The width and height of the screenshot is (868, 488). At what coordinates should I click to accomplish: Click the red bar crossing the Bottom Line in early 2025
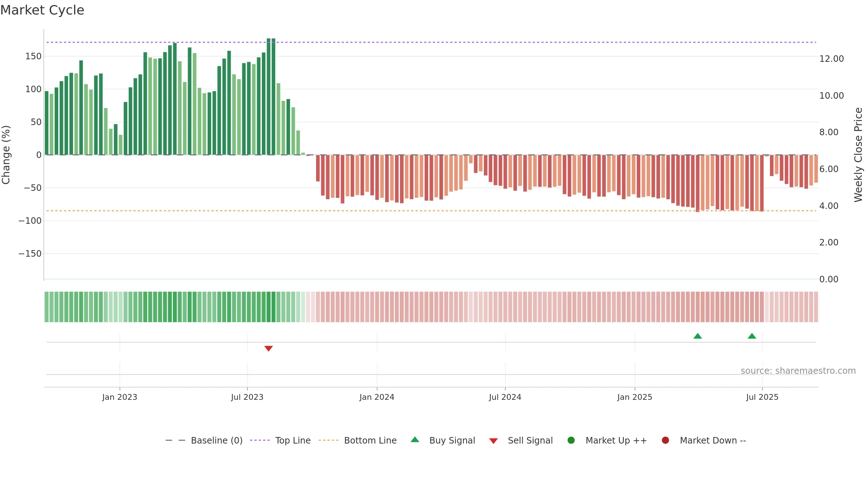[x=698, y=183]
